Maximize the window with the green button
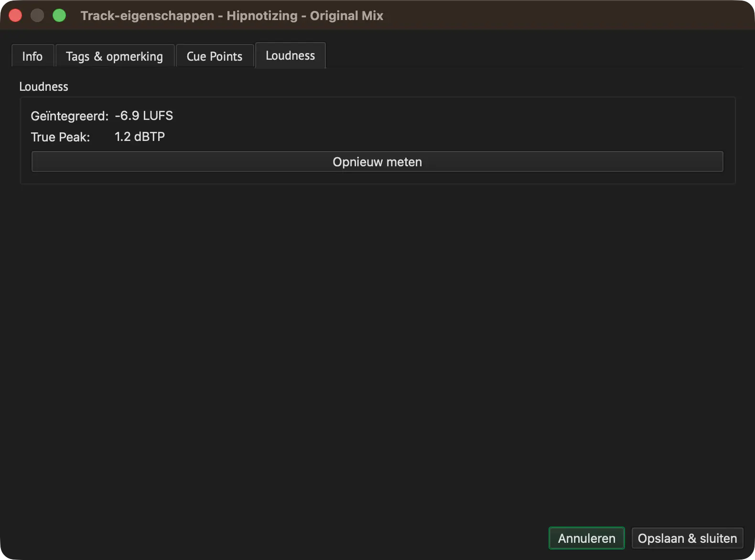The image size is (755, 560). [x=59, y=15]
